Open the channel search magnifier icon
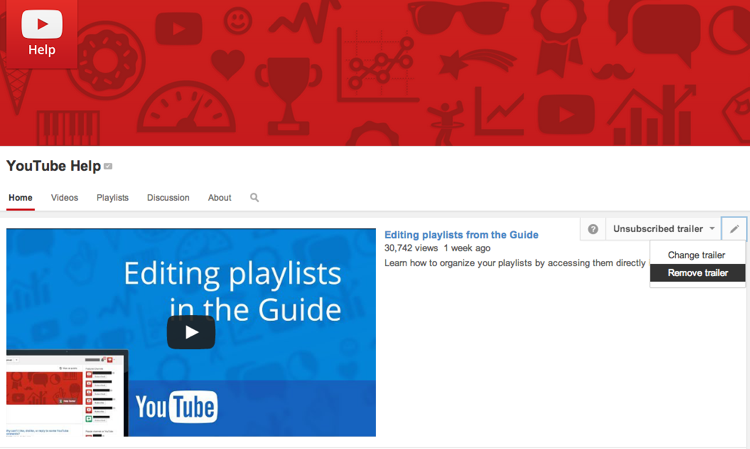The image size is (750, 449). click(x=254, y=197)
